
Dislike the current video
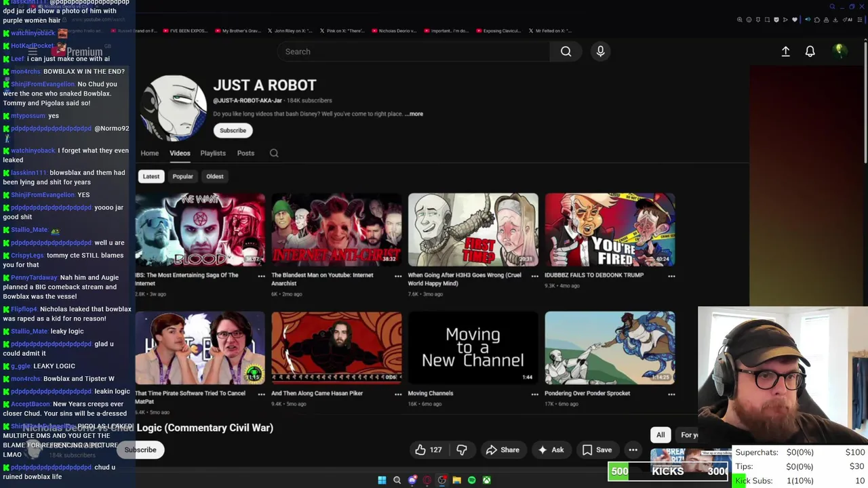[462, 450]
